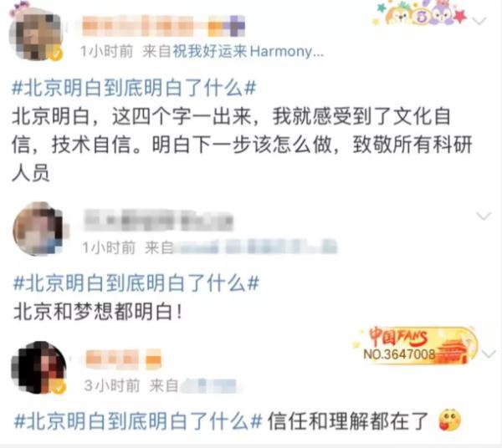
Task: Open the first poster's blurred orange username
Action: [x=163, y=26]
